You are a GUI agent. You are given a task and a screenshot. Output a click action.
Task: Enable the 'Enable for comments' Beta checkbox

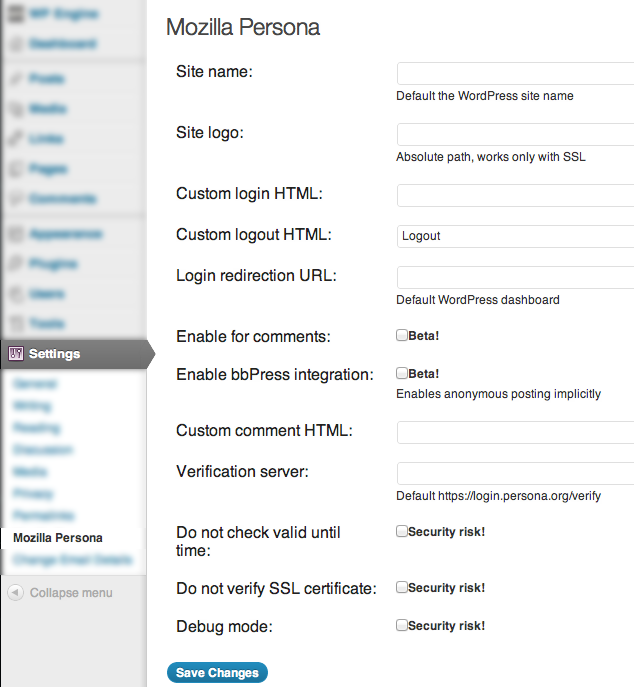tap(402, 336)
